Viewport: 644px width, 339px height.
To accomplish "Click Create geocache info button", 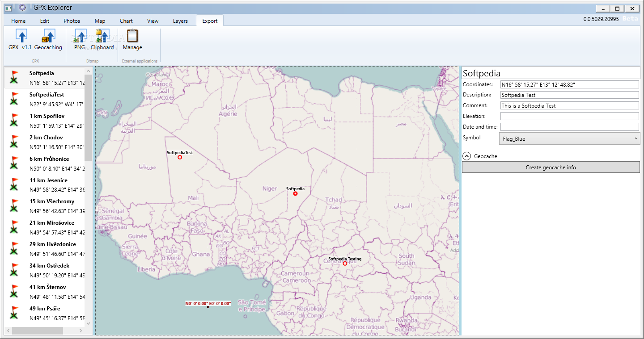I will tap(551, 167).
